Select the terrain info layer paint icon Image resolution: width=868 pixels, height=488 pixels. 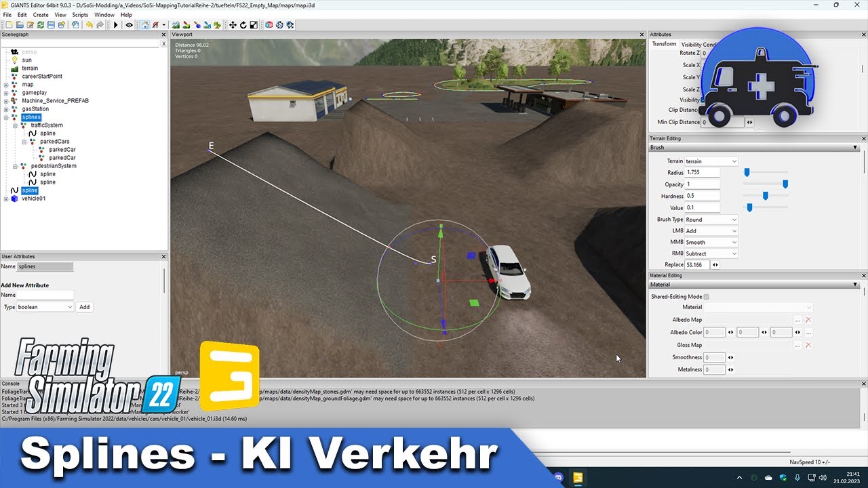(x=207, y=25)
